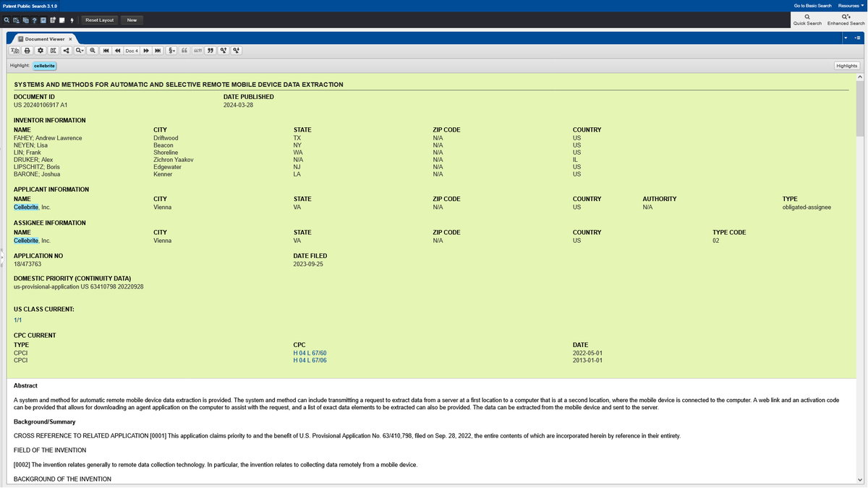868x488 pixels.
Task: Click highlighted Cellebrite in Assignee Information
Action: tap(26, 241)
